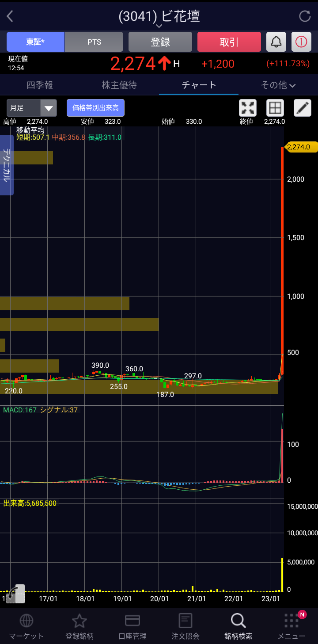Switch to 四季報 tab

coord(40,85)
